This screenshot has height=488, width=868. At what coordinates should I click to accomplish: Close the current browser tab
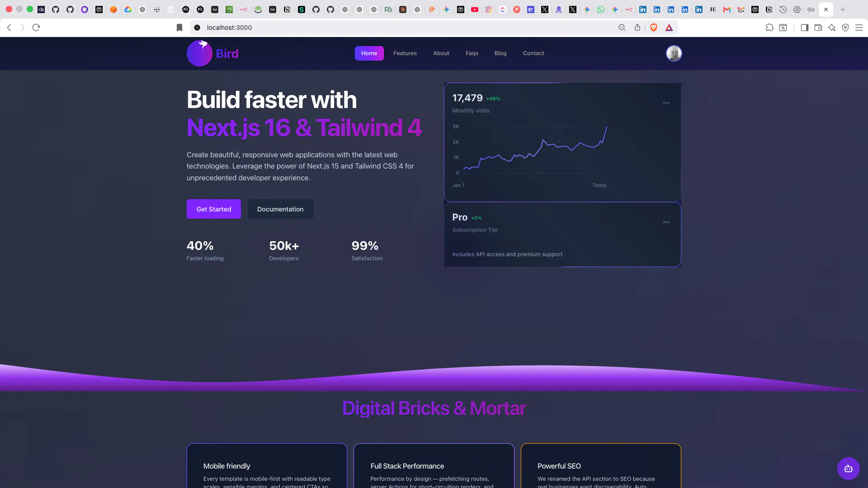(x=826, y=9)
